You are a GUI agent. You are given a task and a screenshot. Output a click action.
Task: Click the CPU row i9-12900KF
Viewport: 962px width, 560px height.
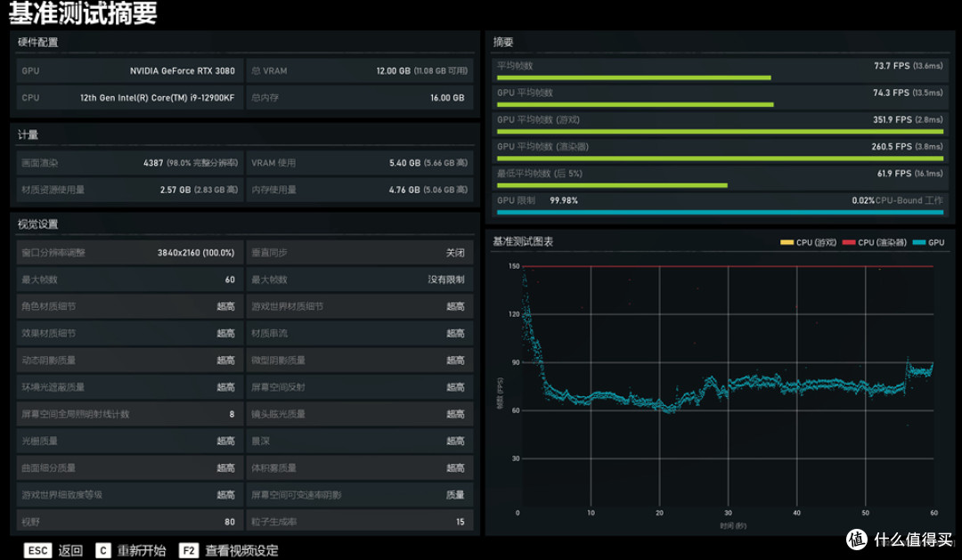(x=129, y=98)
